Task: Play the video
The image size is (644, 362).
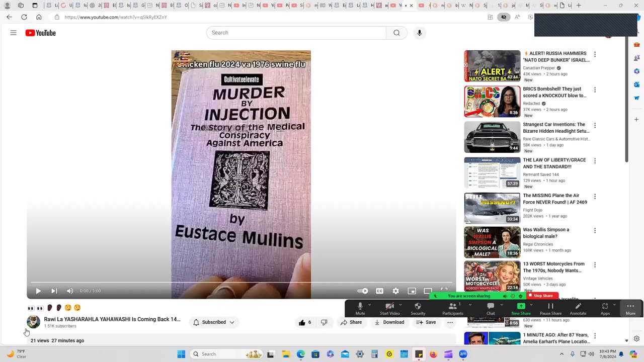Action: 38,291
